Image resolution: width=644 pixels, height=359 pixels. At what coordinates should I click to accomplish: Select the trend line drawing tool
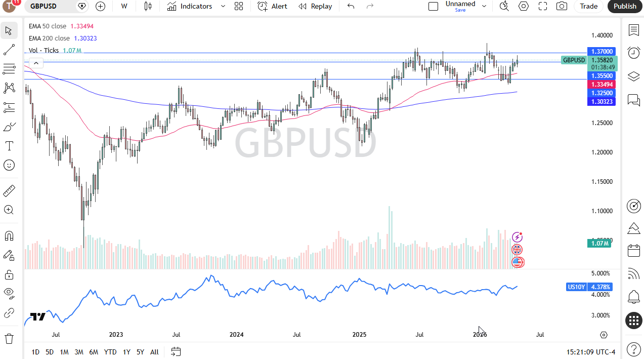coord(9,50)
